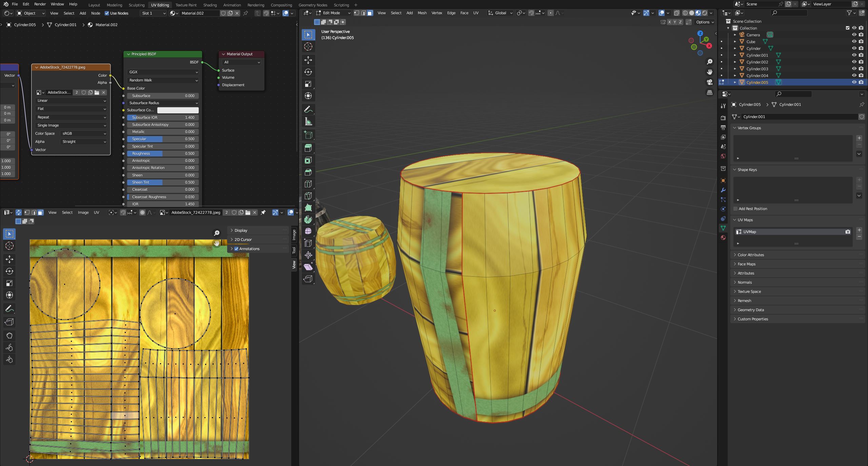The width and height of the screenshot is (868, 466).
Task: Enable the snapping magnet in the viewport header
Action: [x=531, y=13]
